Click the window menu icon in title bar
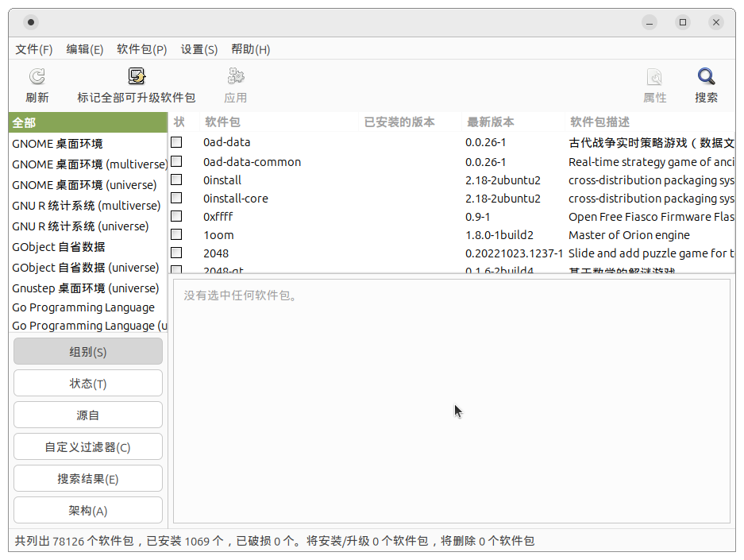Viewport: 744px width, 560px height. tap(31, 22)
